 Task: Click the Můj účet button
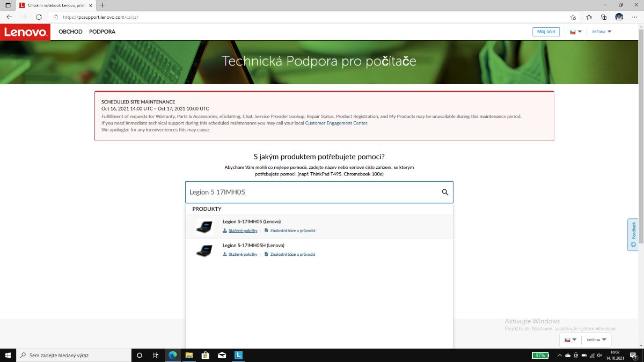546,32
